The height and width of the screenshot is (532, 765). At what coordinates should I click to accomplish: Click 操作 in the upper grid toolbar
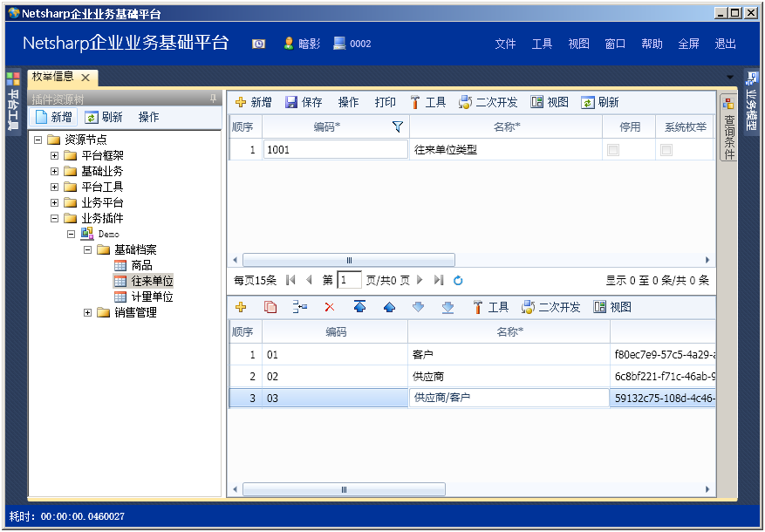pyautogui.click(x=348, y=102)
